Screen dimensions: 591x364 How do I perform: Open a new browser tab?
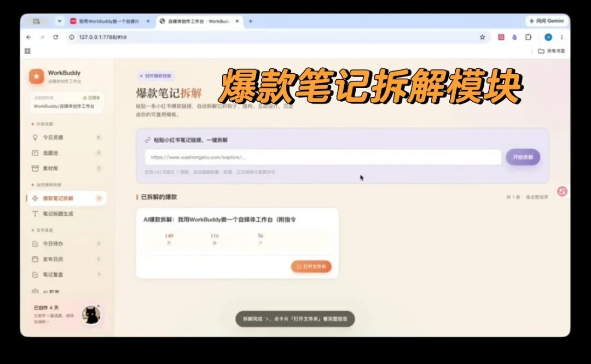[251, 21]
